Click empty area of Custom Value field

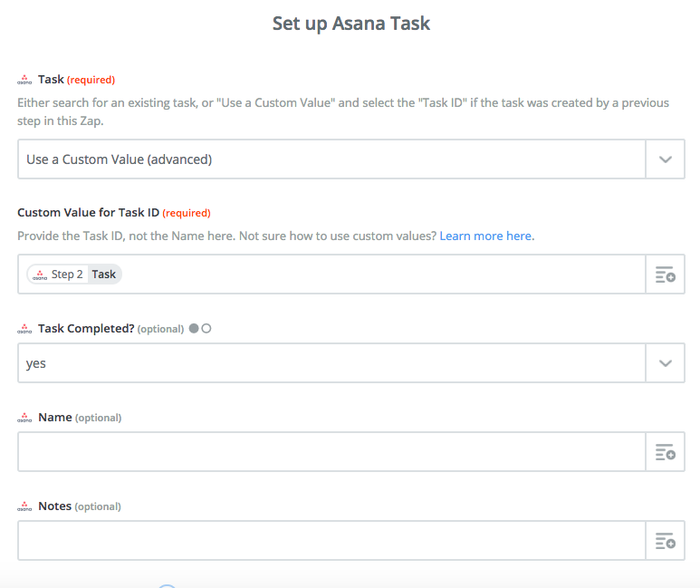click(x=384, y=275)
